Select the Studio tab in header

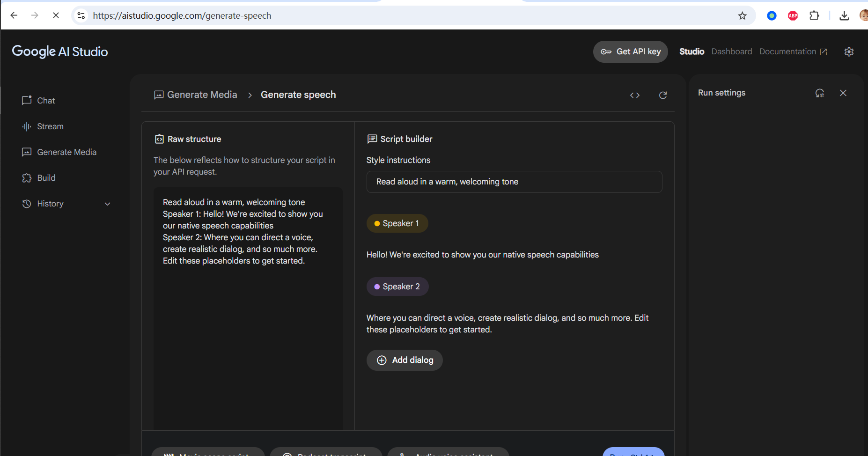(691, 51)
